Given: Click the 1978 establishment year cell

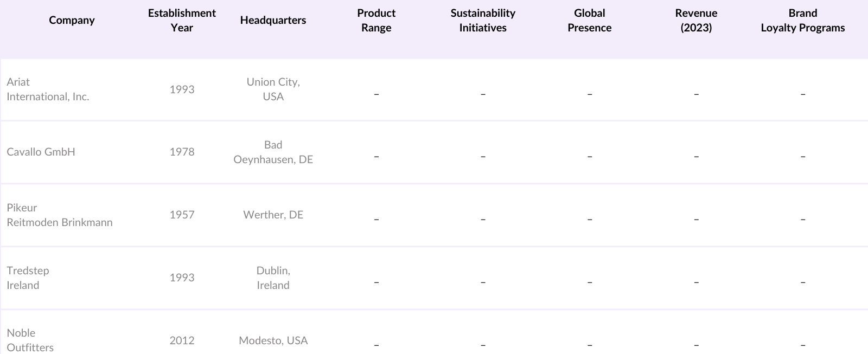Looking at the screenshot, I should (x=182, y=152).
